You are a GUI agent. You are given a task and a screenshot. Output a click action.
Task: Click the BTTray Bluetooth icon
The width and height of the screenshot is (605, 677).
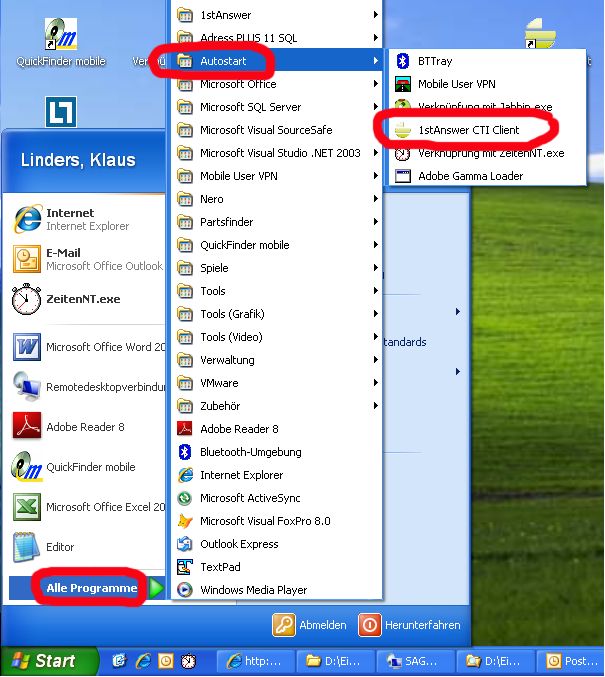(403, 61)
